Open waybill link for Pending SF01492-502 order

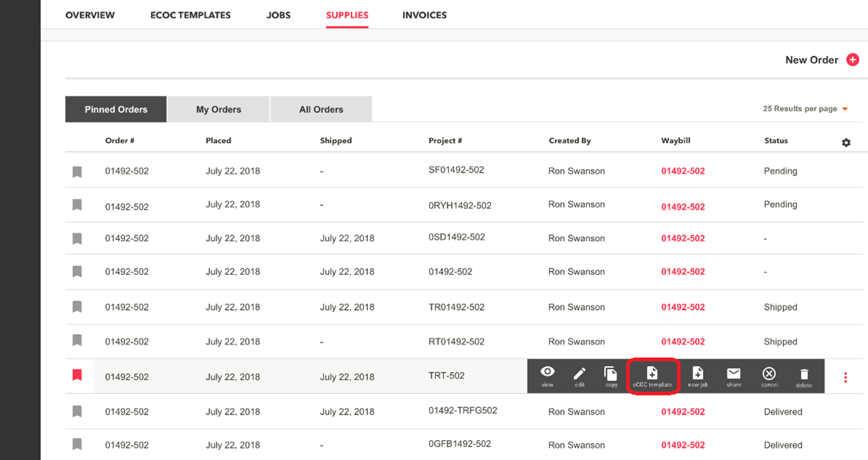click(x=683, y=171)
